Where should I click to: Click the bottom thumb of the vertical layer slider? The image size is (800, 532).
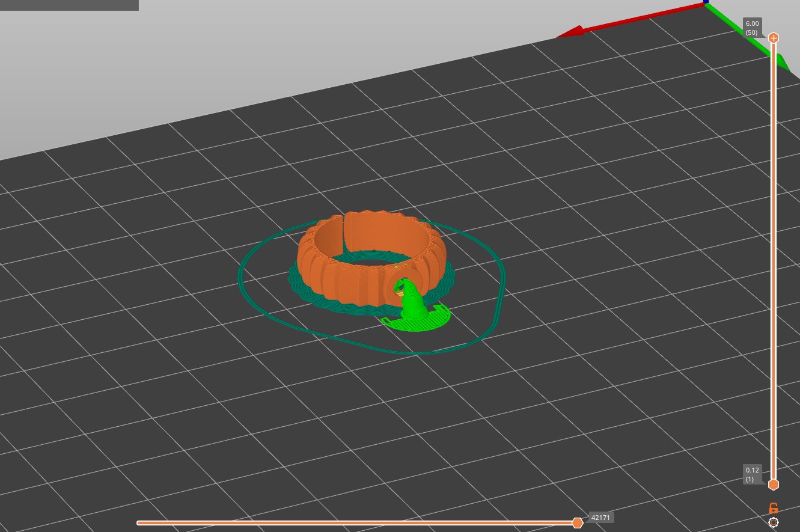(774, 485)
